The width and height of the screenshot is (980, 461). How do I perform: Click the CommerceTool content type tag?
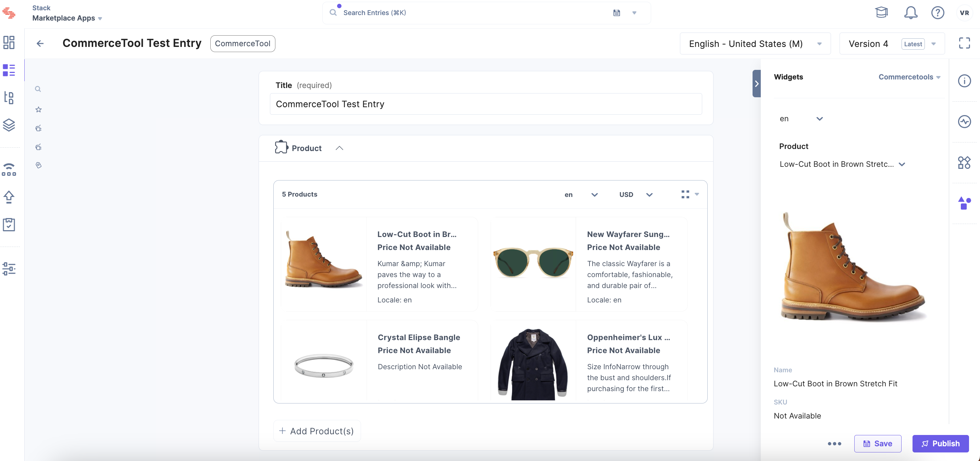243,43
